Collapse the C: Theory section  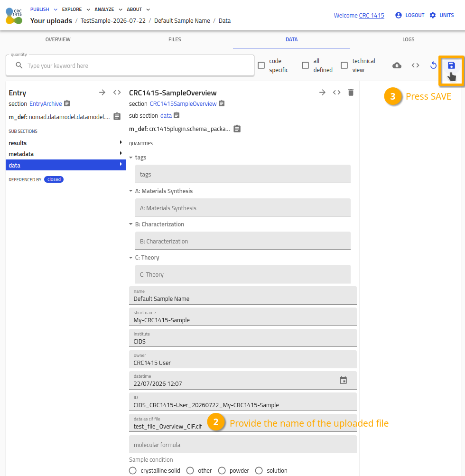coord(131,257)
